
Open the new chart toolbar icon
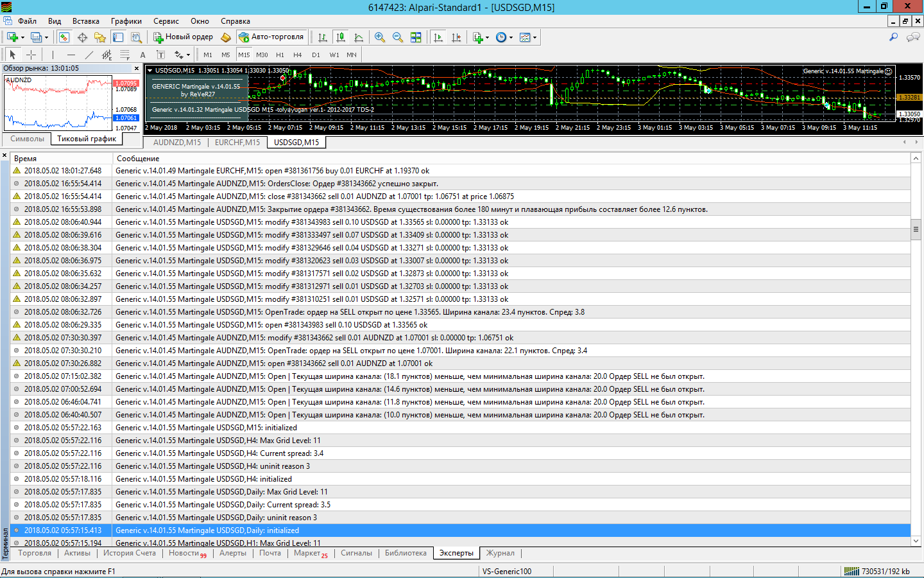point(12,37)
